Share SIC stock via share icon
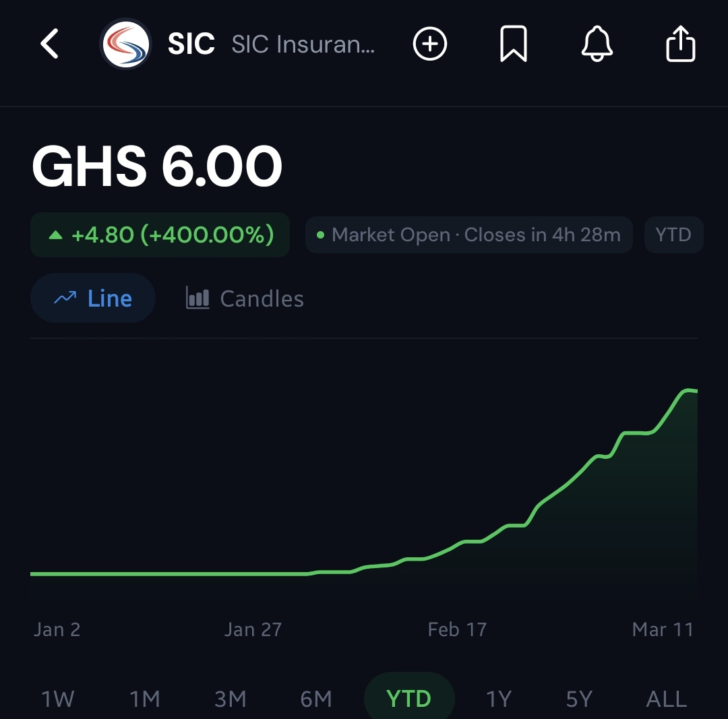This screenshot has height=719, width=728. (x=681, y=44)
